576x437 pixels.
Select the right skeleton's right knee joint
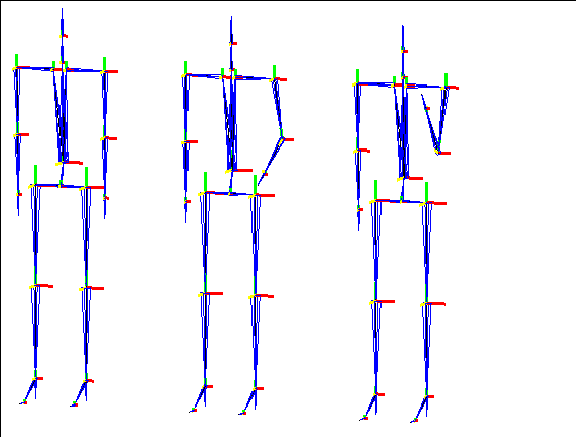[426, 304]
